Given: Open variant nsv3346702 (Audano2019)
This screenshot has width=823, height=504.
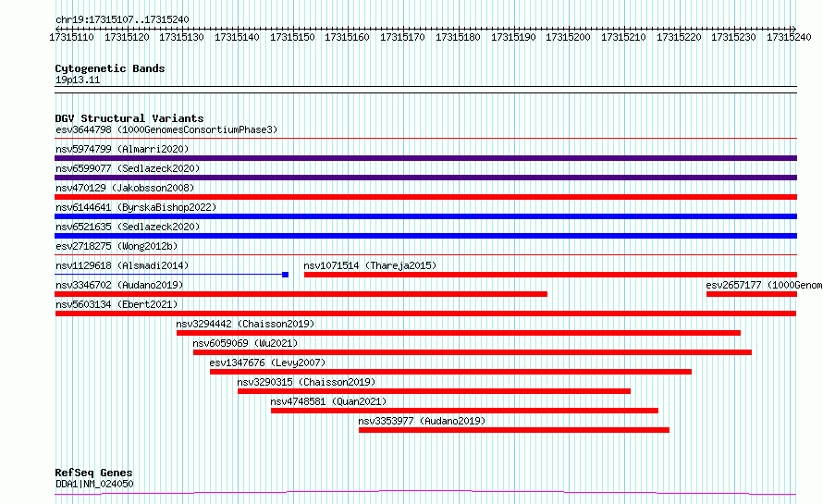Looking at the screenshot, I should tap(119, 285).
